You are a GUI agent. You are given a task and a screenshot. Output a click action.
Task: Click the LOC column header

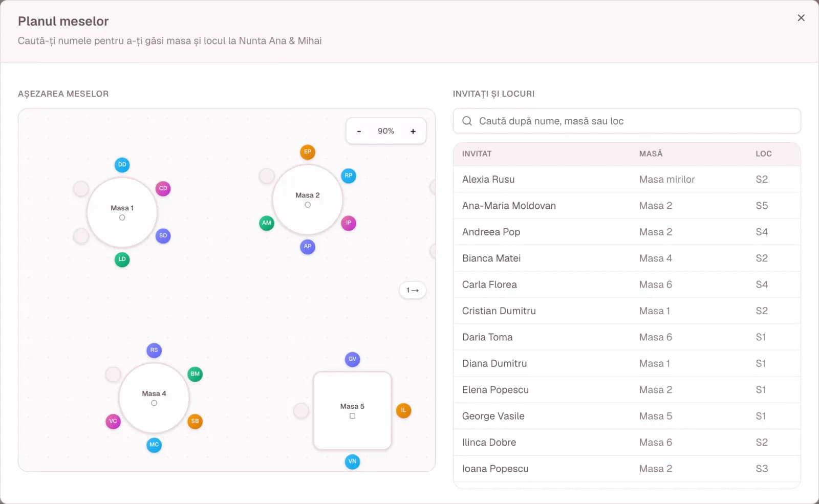pyautogui.click(x=763, y=154)
